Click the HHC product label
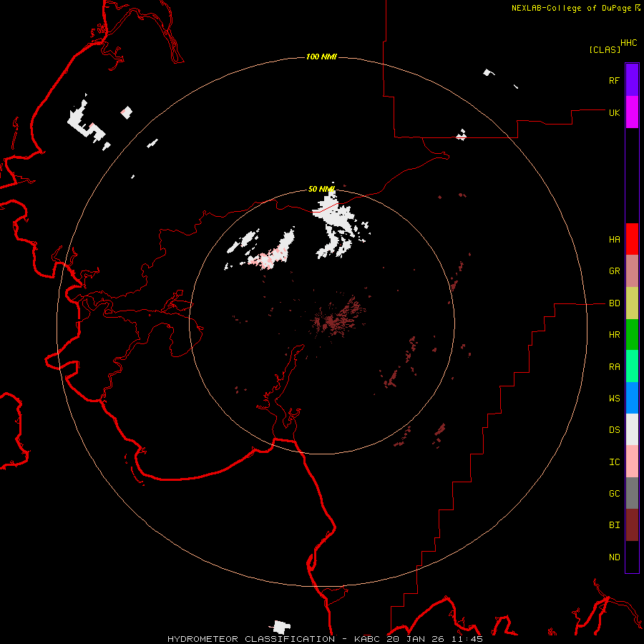This screenshot has width=644, height=644. (x=628, y=43)
